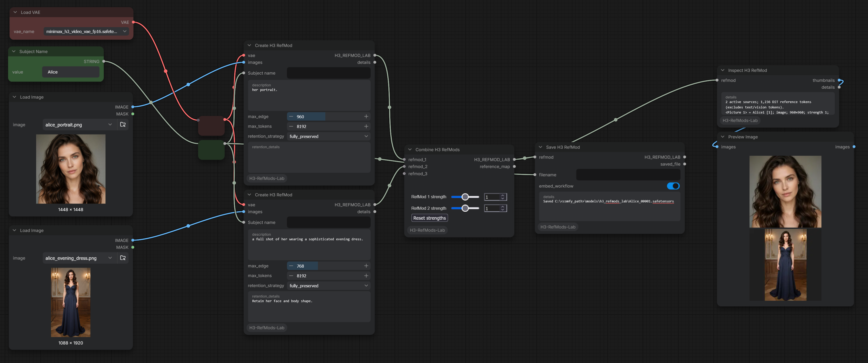Decrease max_edge value 960 with minus
The width and height of the screenshot is (868, 363).
(291, 116)
